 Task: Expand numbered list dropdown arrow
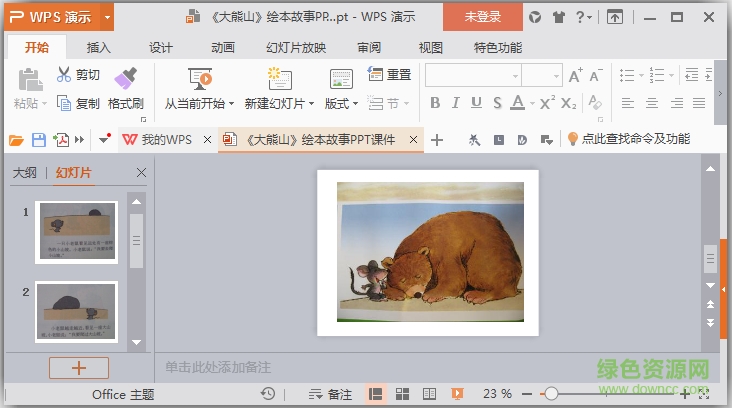671,75
